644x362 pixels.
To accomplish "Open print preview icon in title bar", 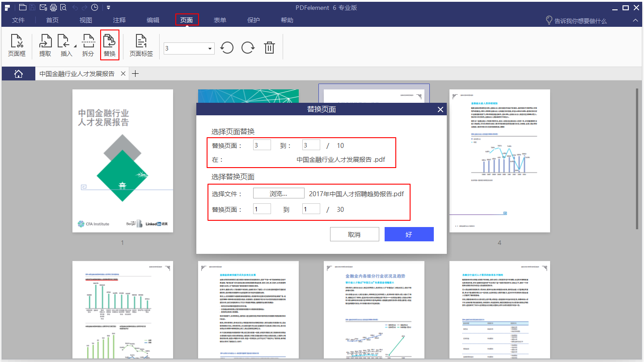I will (64, 8).
